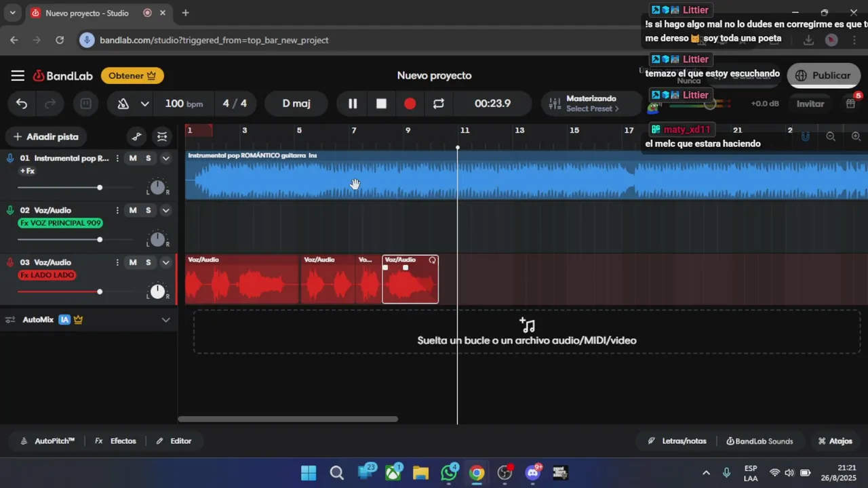Mute track 02 Voz/Audio
This screenshot has height=488, width=868.
point(133,211)
